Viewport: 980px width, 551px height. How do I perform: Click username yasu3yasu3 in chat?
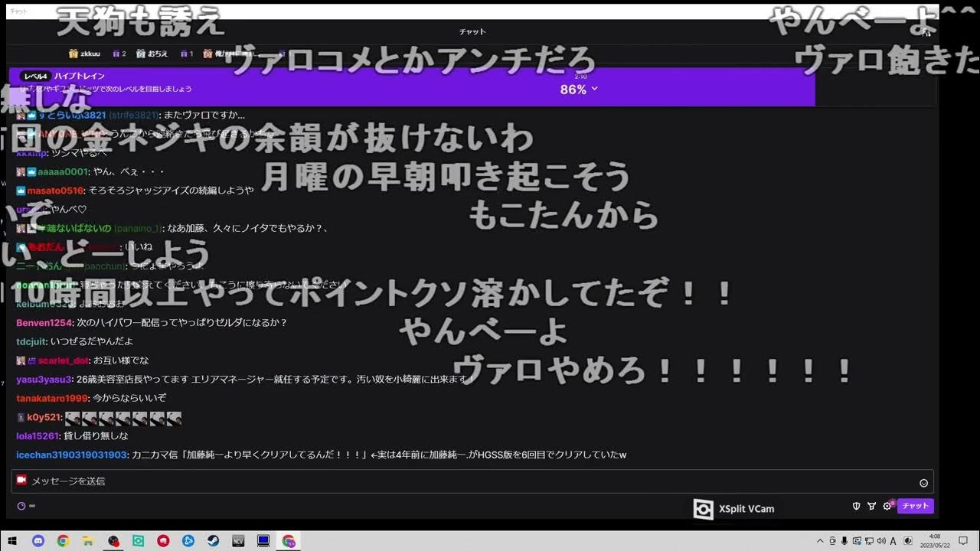(44, 380)
